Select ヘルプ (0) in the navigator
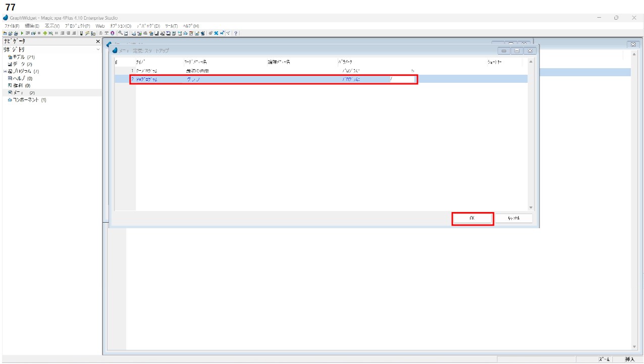 click(x=20, y=78)
